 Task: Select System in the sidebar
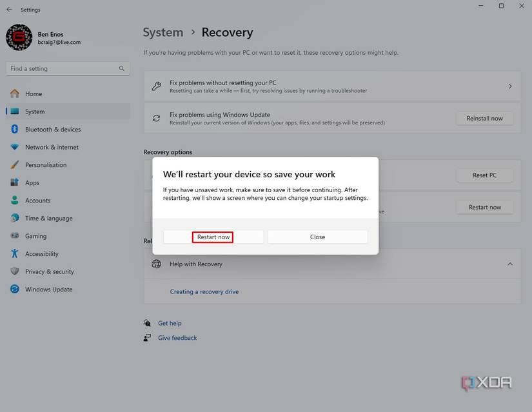[x=68, y=112]
